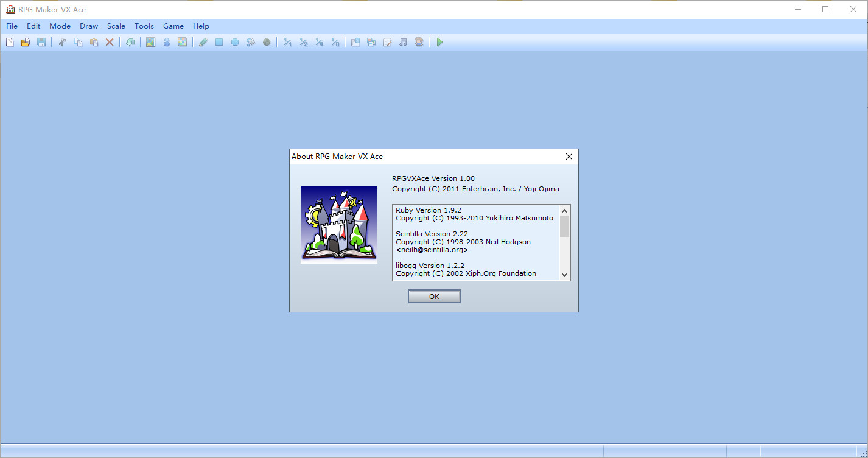Click the "Ruby Version 1.9.2" line

(x=429, y=210)
